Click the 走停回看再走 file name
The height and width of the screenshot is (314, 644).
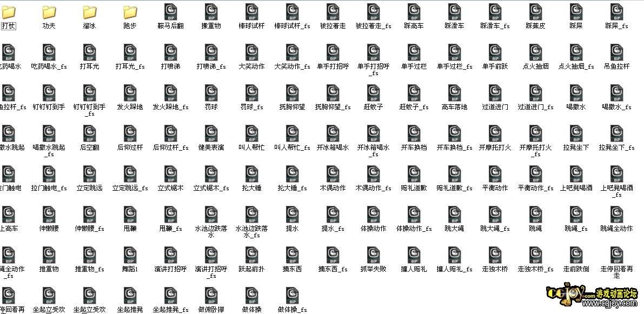[617, 272]
